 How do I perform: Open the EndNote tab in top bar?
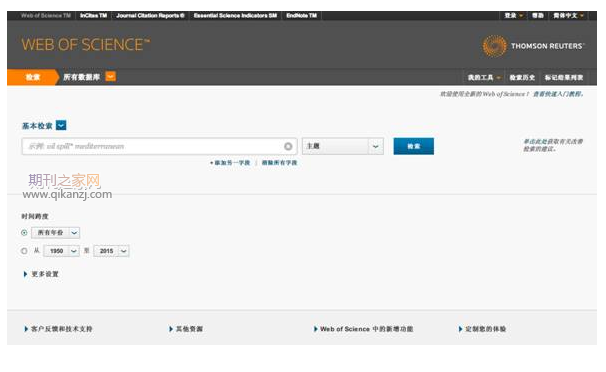(x=301, y=15)
